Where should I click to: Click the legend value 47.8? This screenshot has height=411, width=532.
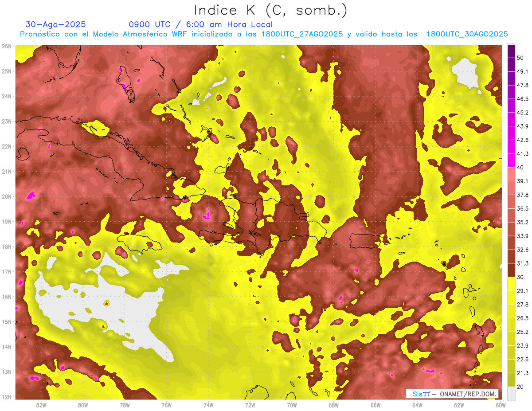pos(522,85)
